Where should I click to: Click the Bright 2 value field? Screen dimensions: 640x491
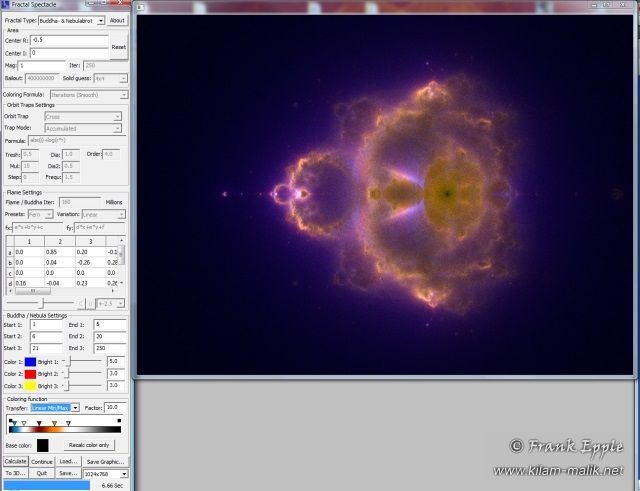[116, 373]
